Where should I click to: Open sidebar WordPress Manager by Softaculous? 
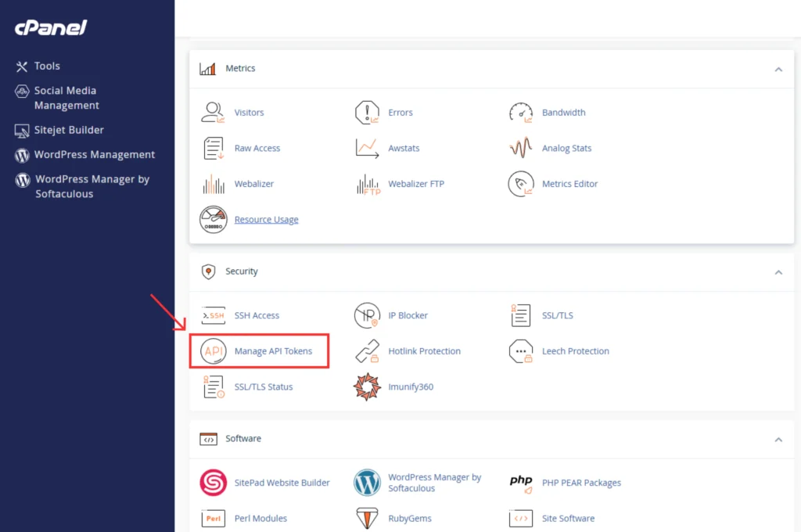[82, 186]
